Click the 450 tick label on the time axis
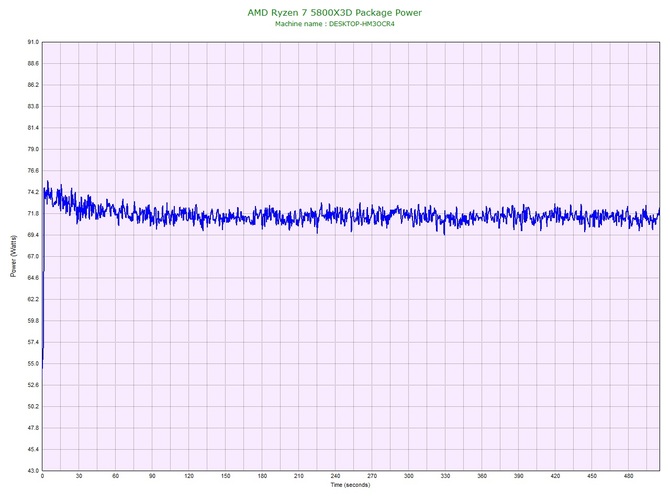The image size is (670, 502). coord(592,476)
